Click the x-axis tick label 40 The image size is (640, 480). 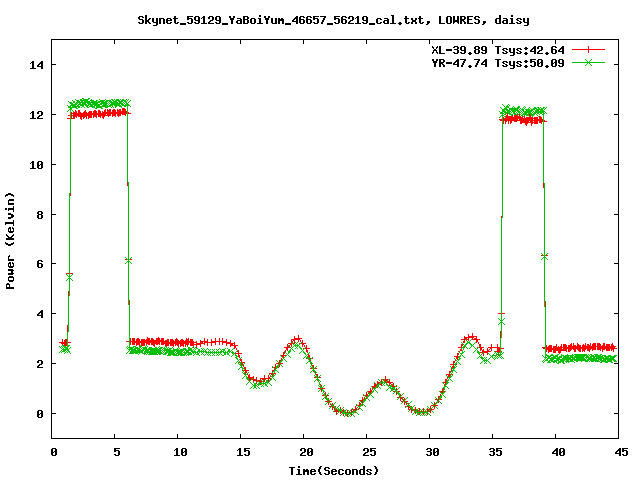(558, 452)
